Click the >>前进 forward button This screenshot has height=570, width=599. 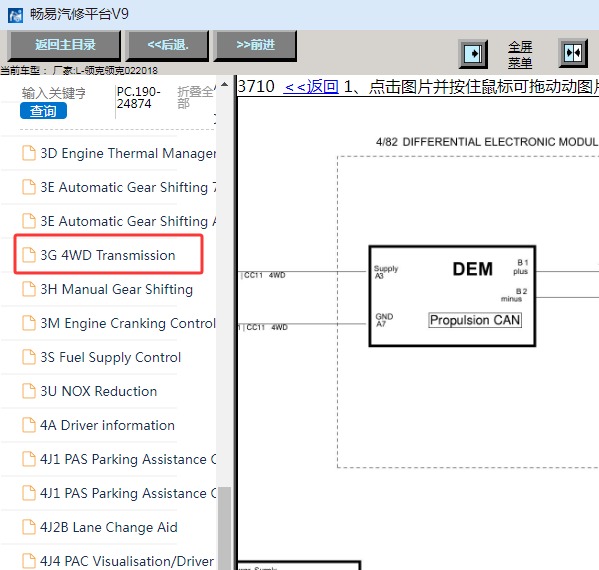click(x=255, y=45)
